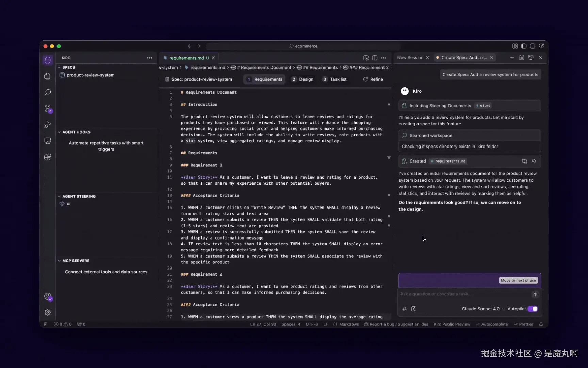Screen dimensions: 588x368
Task: Open the task list icon in chat header
Action: pos(521,58)
